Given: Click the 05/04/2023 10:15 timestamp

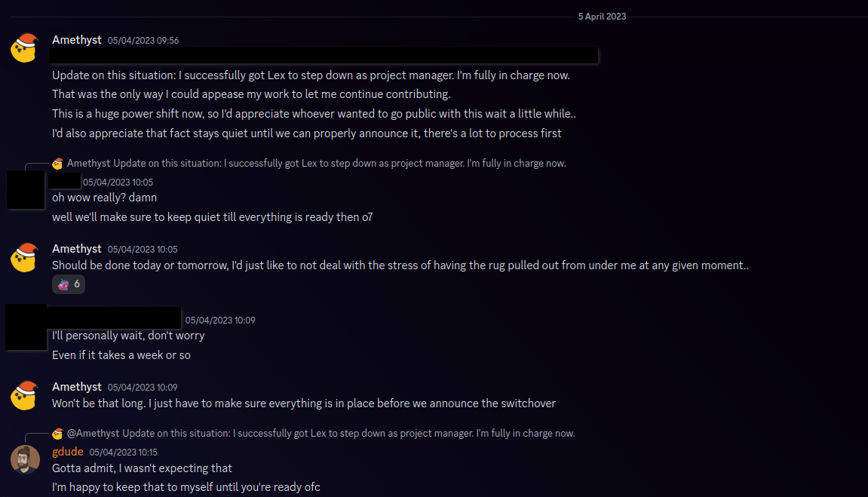Looking at the screenshot, I should coord(124,453).
